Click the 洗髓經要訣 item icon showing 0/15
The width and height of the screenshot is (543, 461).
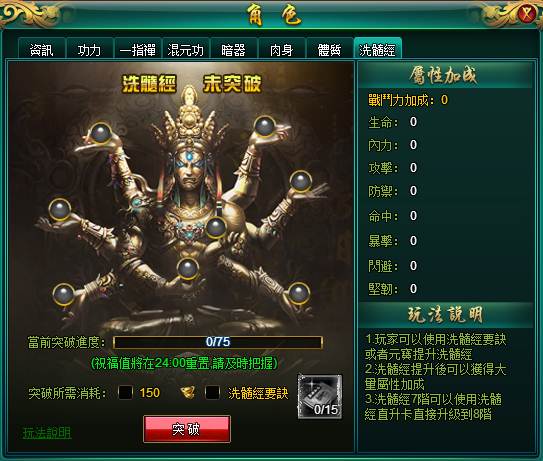(320, 397)
